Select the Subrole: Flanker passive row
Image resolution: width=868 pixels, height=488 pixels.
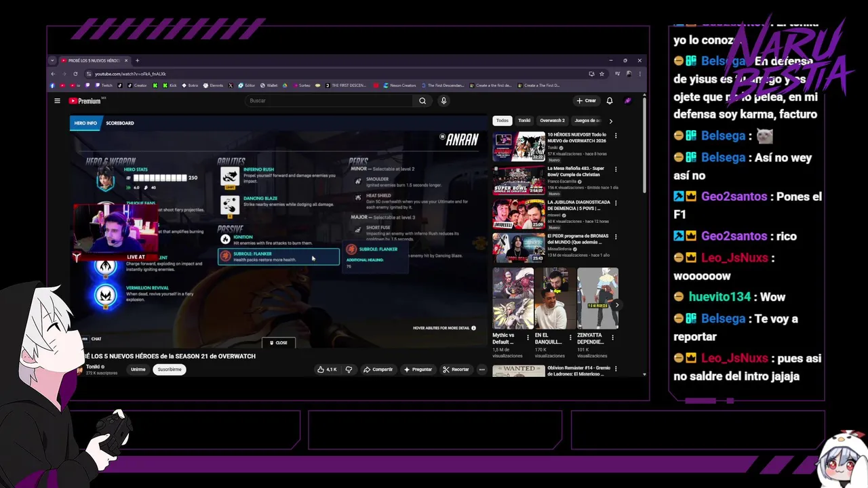[278, 256]
